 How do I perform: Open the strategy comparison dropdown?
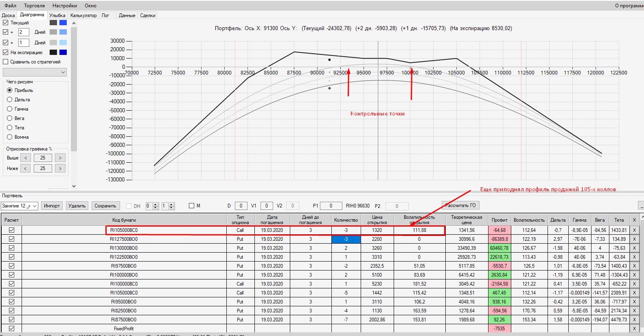[35, 72]
